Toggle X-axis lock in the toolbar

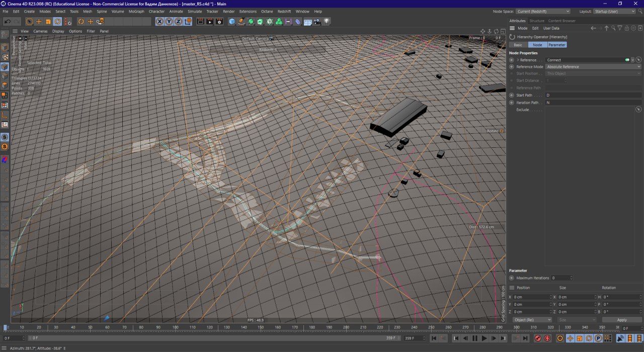pyautogui.click(x=159, y=22)
